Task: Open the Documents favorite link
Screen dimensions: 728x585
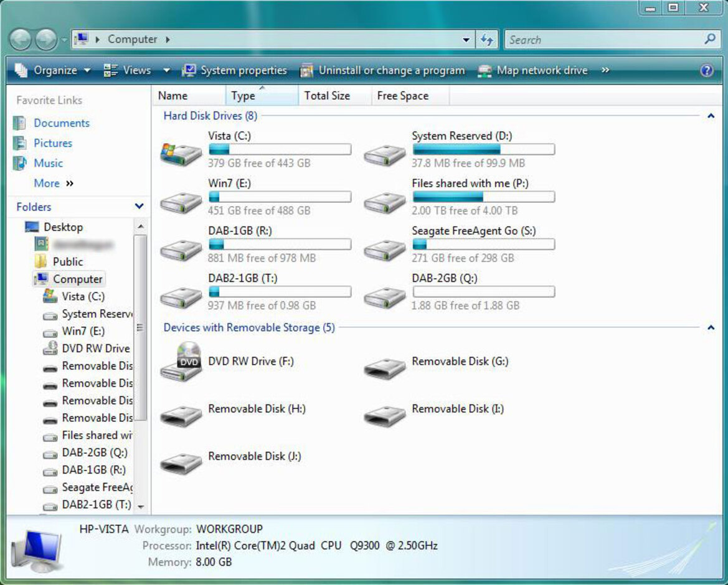Action: (x=62, y=123)
